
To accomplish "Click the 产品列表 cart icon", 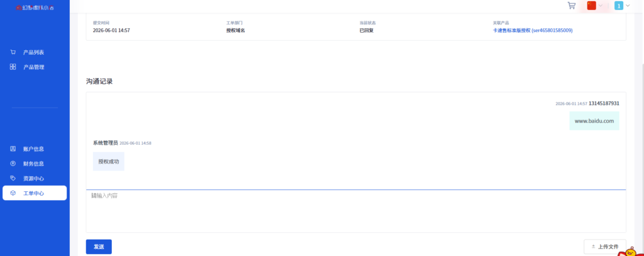I will 13,52.
